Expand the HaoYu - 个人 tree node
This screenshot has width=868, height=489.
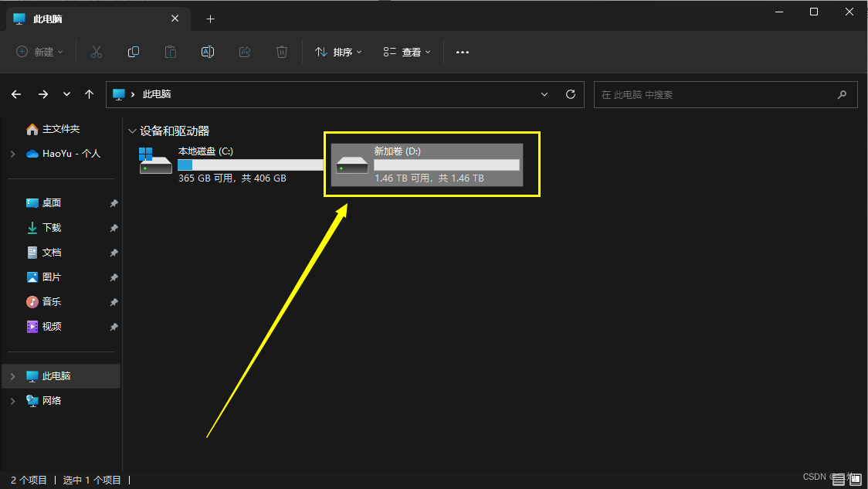tap(12, 154)
